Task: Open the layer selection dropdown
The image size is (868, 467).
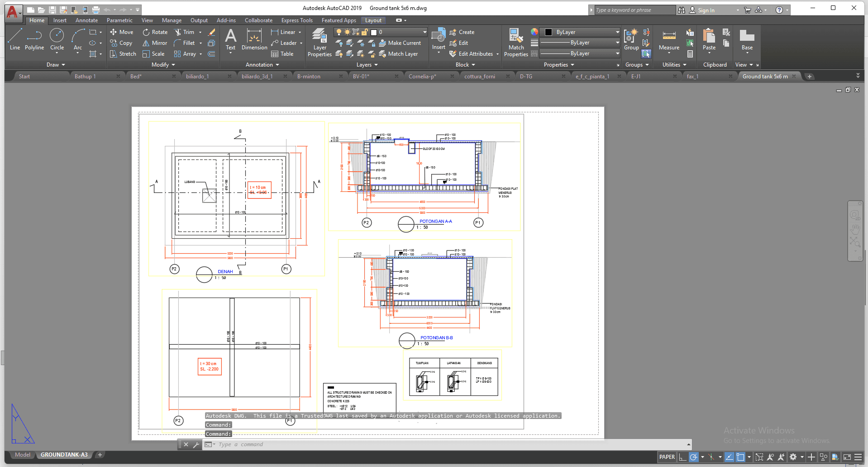Action: tap(403, 32)
